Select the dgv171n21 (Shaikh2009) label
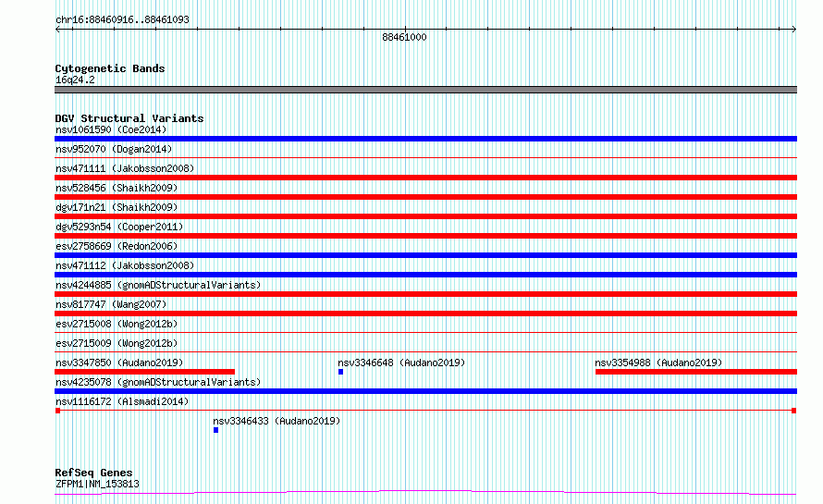Viewport: 823px width, 504px height. 117,207
